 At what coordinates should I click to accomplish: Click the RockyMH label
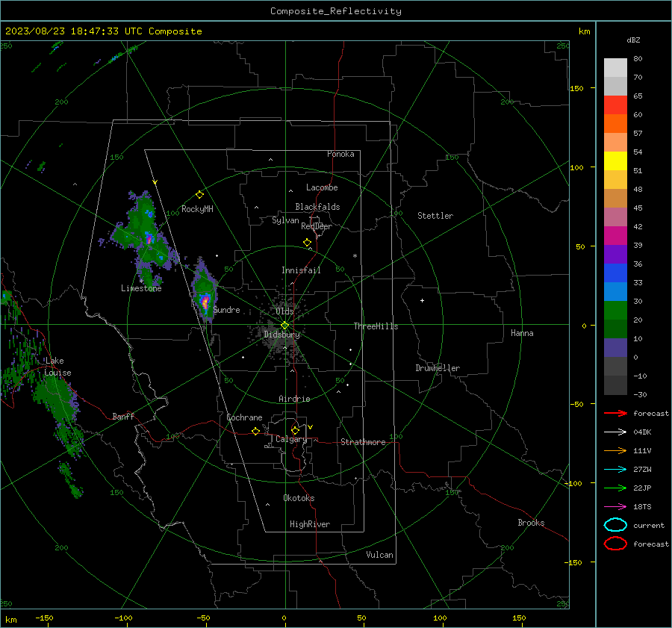[197, 209]
